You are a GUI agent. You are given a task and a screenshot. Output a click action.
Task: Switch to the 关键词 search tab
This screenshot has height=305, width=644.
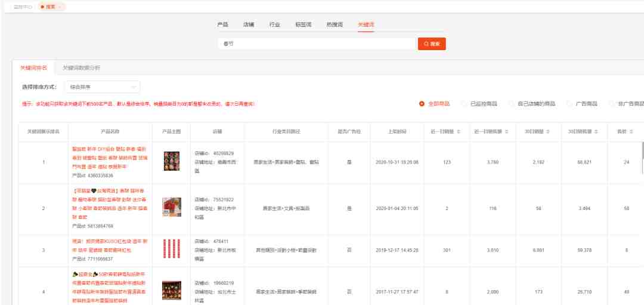tap(366, 24)
